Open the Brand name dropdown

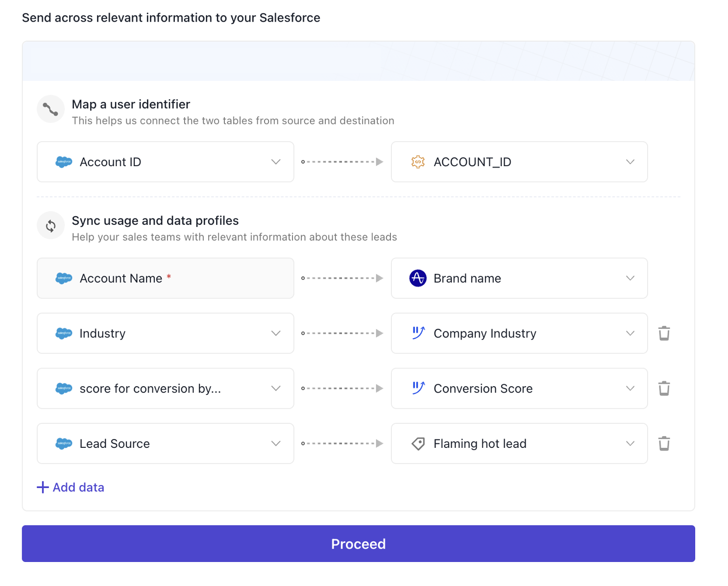630,278
